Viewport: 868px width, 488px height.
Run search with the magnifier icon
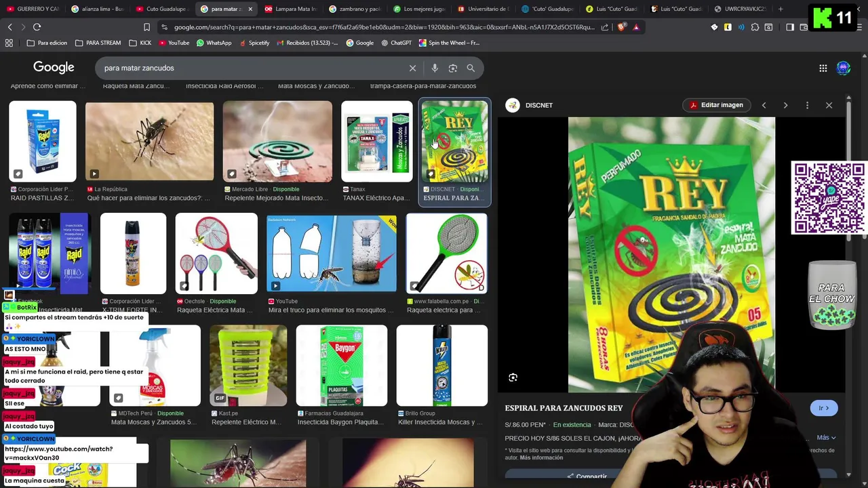coord(471,68)
